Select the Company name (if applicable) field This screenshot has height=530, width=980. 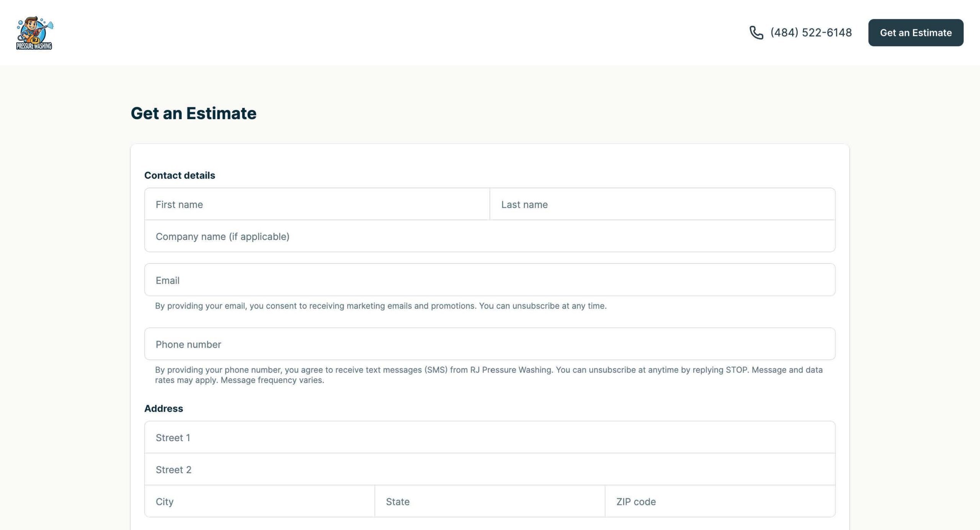tap(490, 236)
